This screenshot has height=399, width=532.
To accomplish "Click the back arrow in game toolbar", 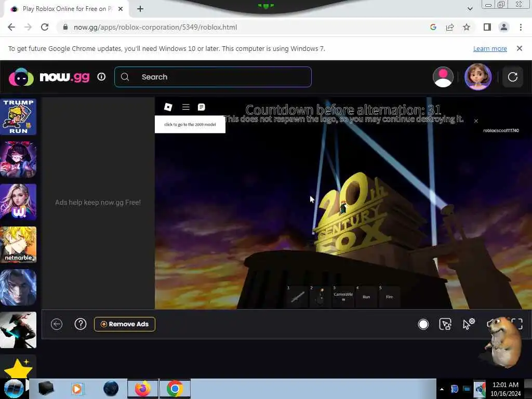I will point(57,324).
